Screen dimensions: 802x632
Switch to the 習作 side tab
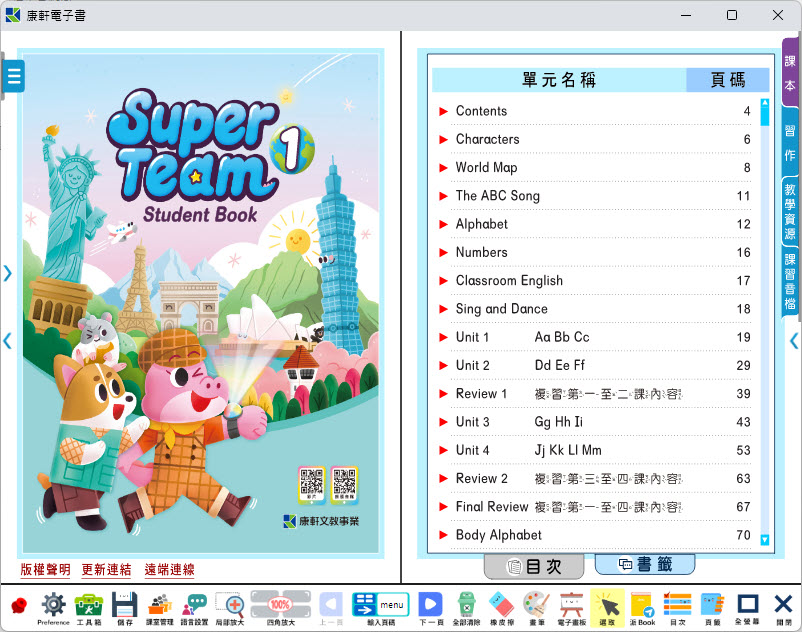pyautogui.click(x=790, y=143)
